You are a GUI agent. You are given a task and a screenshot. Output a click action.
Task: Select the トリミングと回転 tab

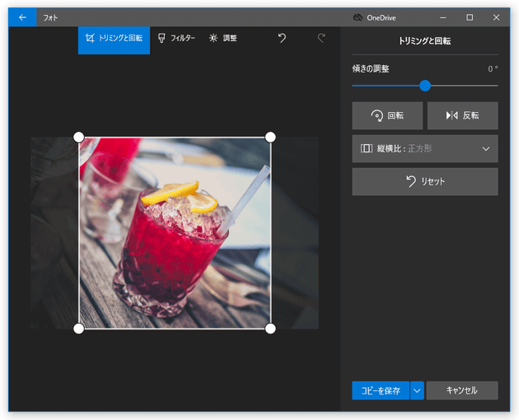[114, 40]
